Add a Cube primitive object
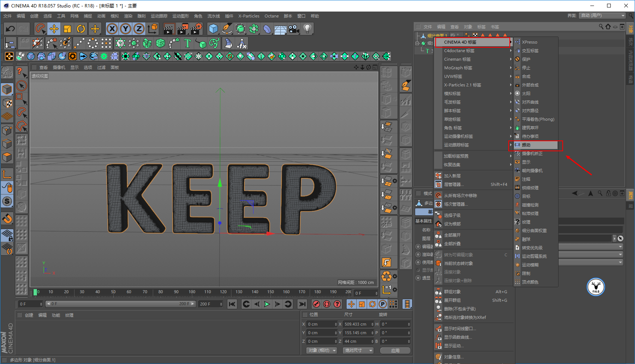 (x=214, y=29)
